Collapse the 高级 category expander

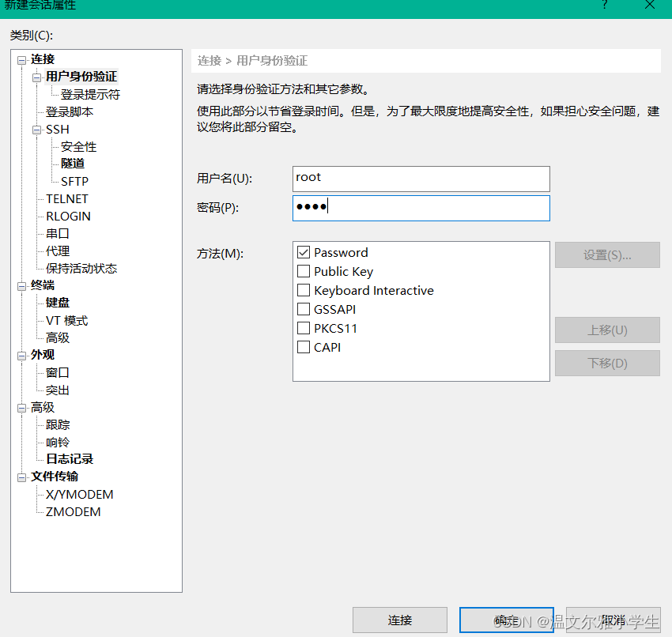(21, 408)
